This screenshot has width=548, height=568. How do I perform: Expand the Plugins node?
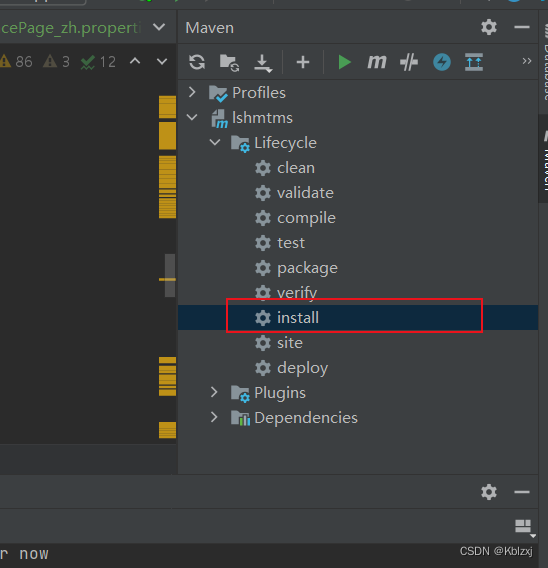coord(214,392)
